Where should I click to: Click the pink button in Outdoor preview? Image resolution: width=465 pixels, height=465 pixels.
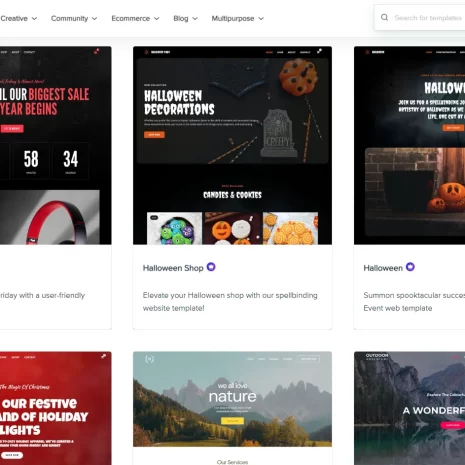452,425
